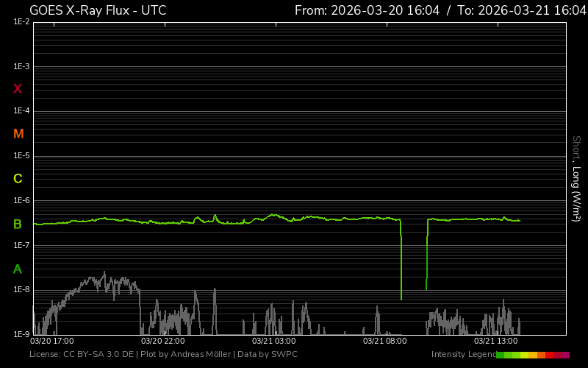Click the orange M flare class label

coord(18,134)
